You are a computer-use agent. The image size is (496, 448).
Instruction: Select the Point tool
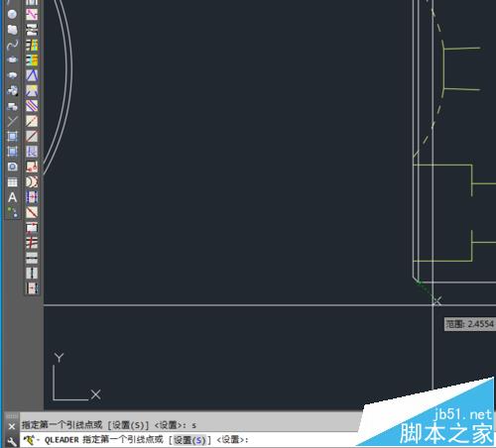click(12, 121)
